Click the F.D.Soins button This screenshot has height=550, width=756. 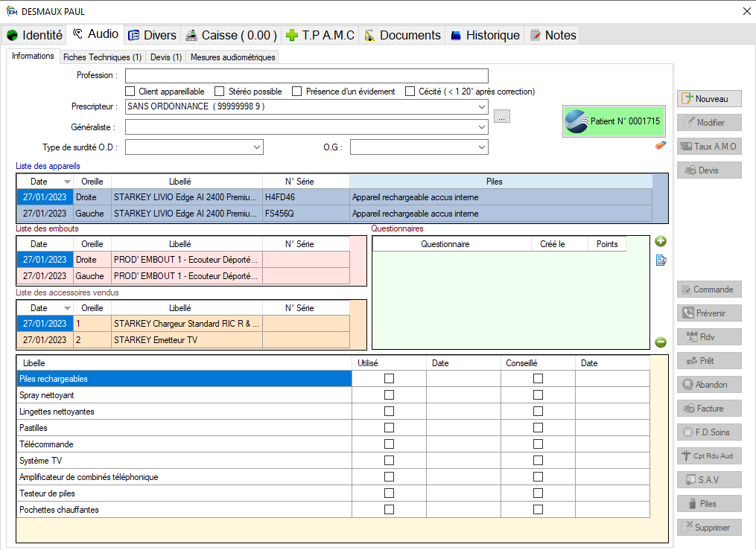coord(709,432)
